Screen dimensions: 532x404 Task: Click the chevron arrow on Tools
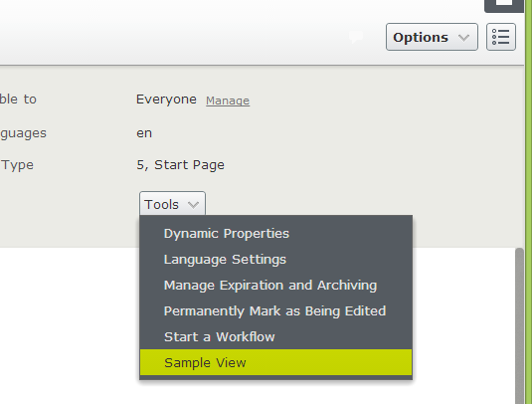click(193, 205)
